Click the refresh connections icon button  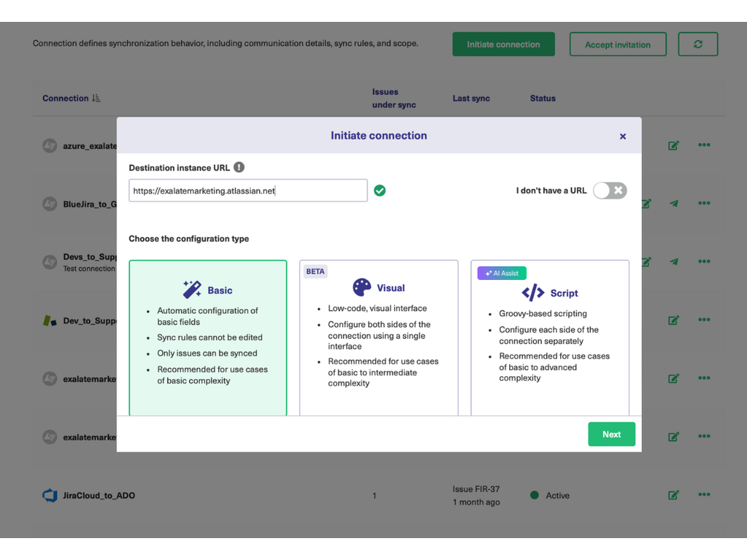click(x=697, y=44)
